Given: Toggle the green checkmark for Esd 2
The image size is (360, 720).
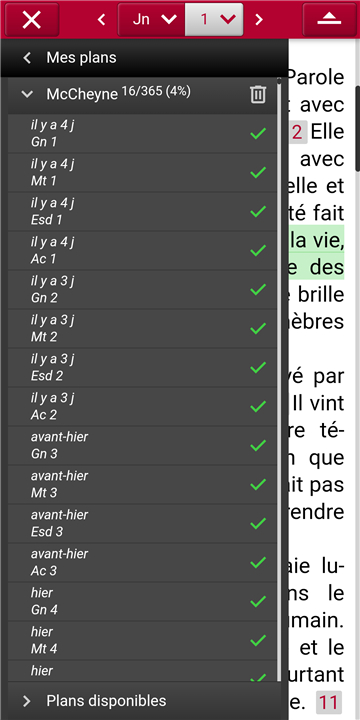Looking at the screenshot, I should pyautogui.click(x=258, y=368).
